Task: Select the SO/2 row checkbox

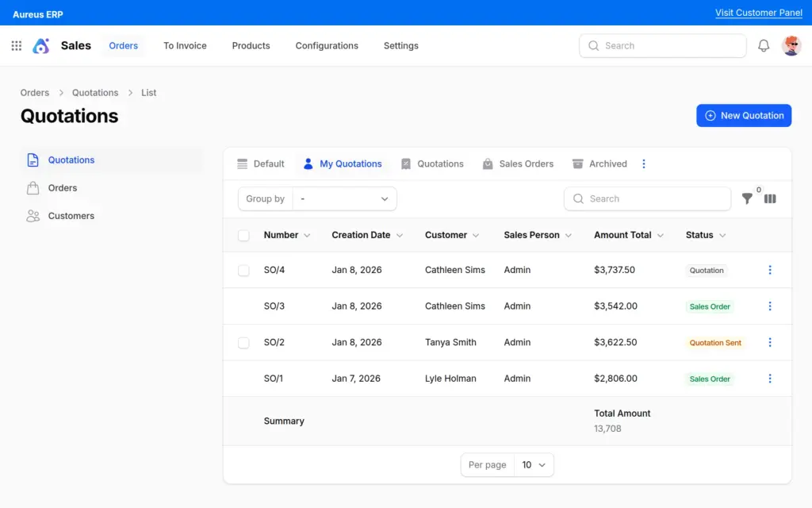Action: [x=243, y=343]
